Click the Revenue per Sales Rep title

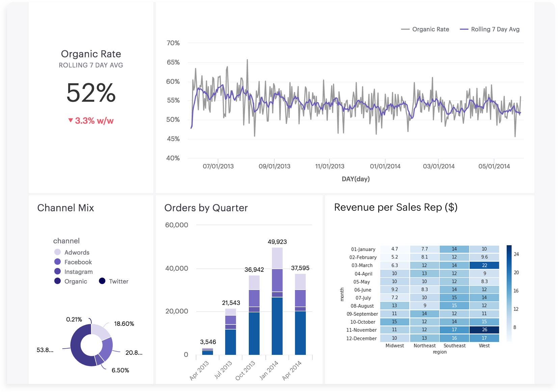(x=396, y=207)
